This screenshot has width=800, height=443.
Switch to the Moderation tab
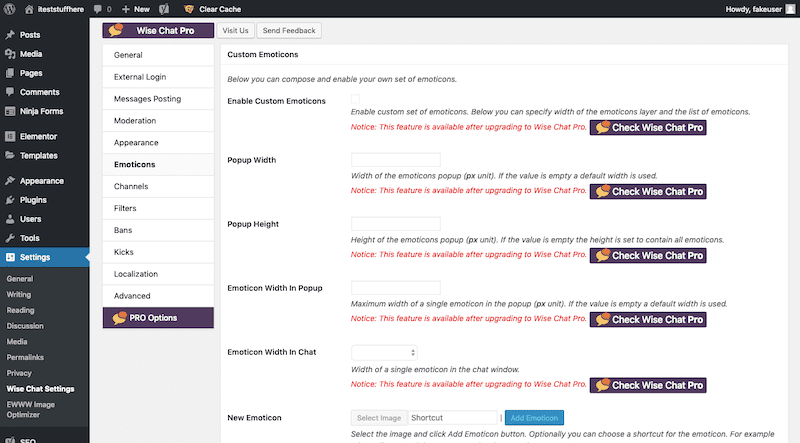[158, 121]
